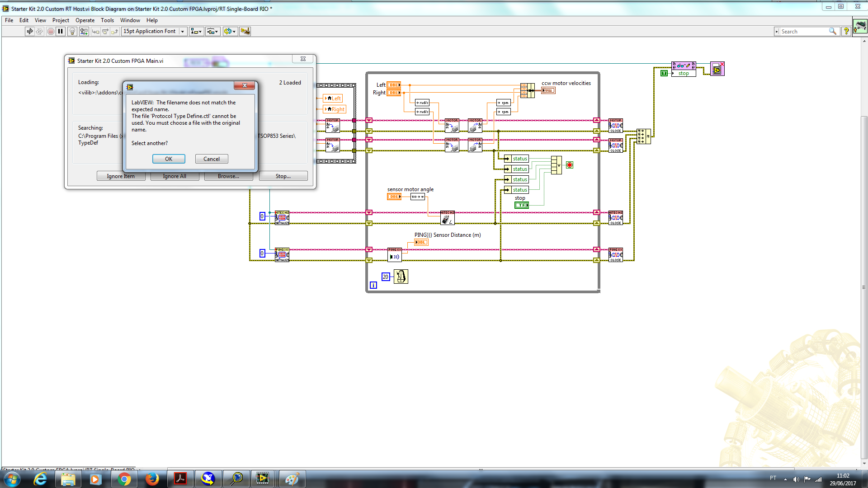Toggle Retain Wire Values button
The width and height of the screenshot is (868, 488).
pos(84,31)
